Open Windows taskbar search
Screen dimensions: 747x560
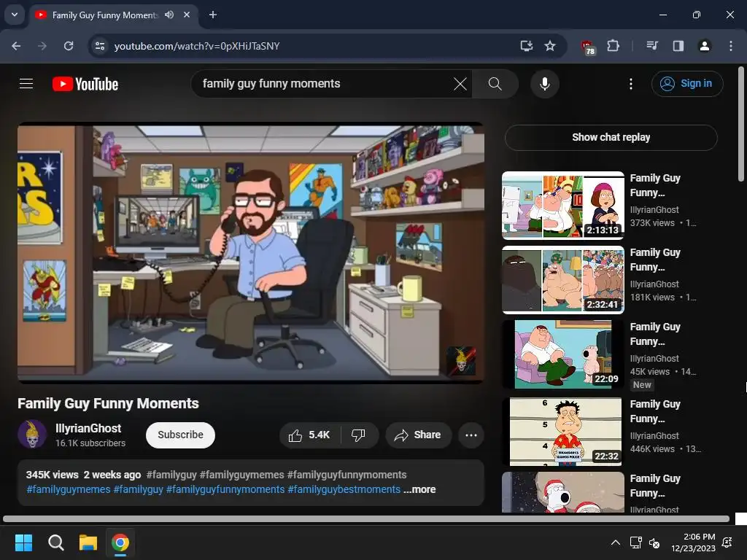[x=55, y=542]
